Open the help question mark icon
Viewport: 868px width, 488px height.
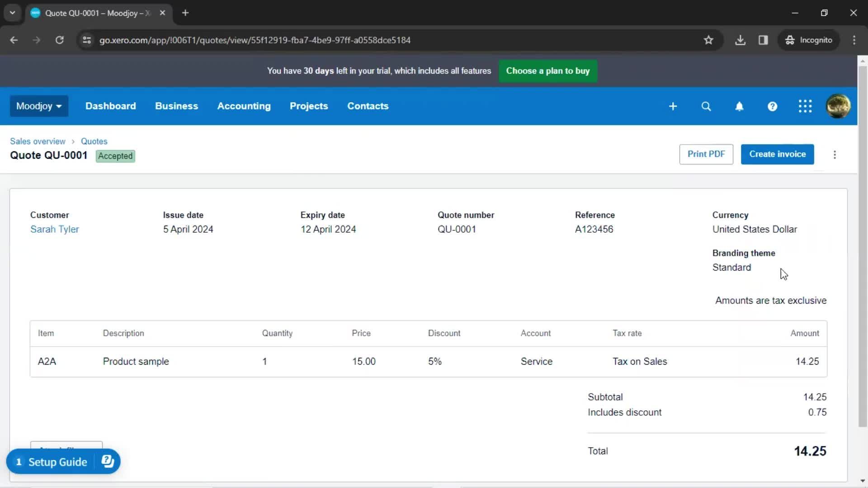point(772,106)
